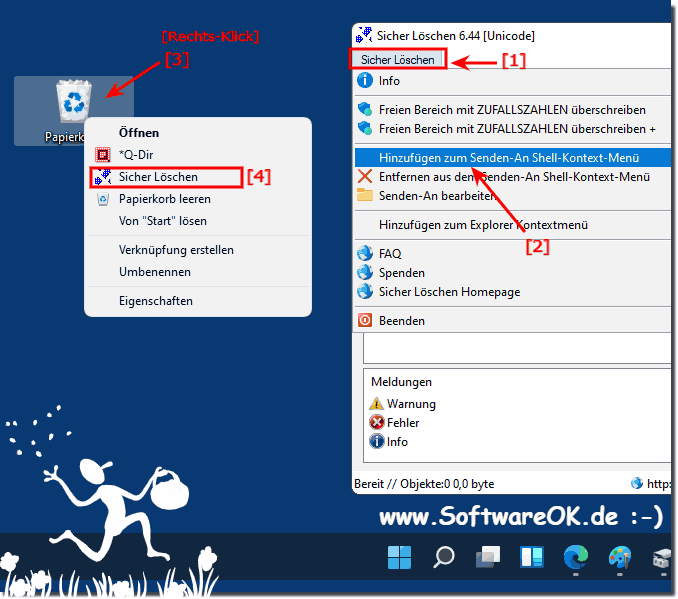Choose Beenden to exit the program
The height and width of the screenshot is (599, 678).
pyautogui.click(x=513, y=320)
